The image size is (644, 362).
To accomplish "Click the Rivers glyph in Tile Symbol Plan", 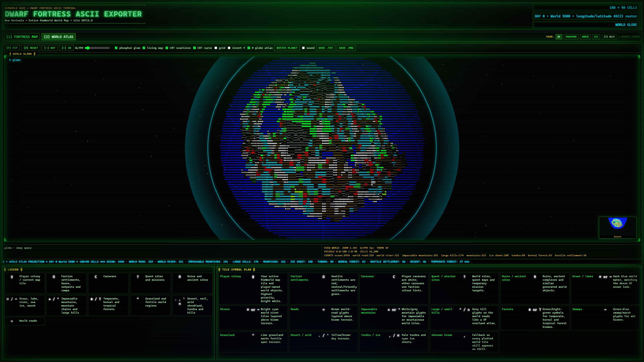I will [253, 310].
